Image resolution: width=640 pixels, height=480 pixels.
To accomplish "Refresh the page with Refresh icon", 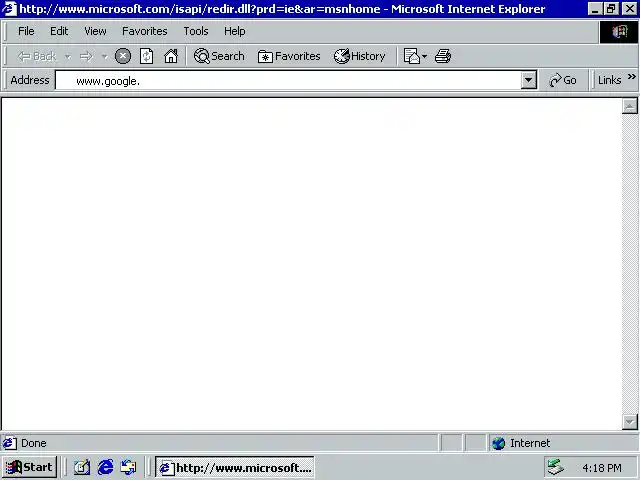I will tap(147, 56).
